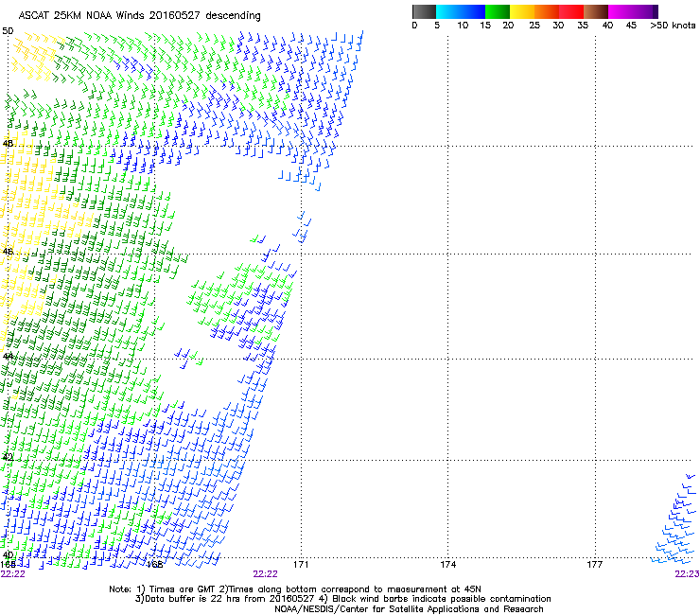Click the latitude label '50'
The width and height of the screenshot is (700, 615).
pos(8,31)
